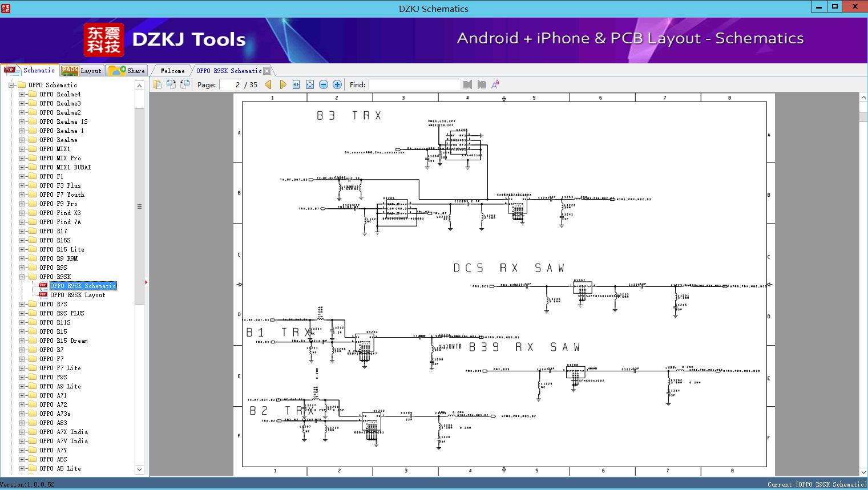Go to the next page arrow
The image size is (868, 490).
(283, 84)
